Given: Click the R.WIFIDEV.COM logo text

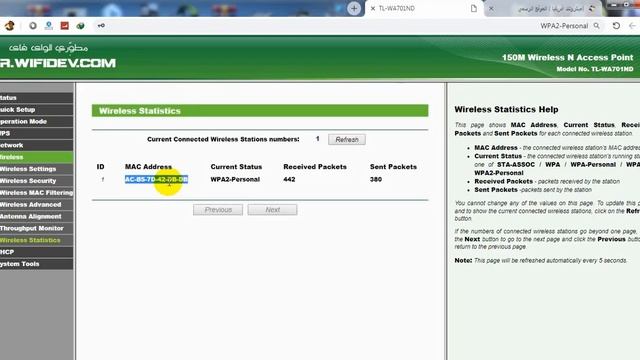Looking at the screenshot, I should [x=58, y=63].
